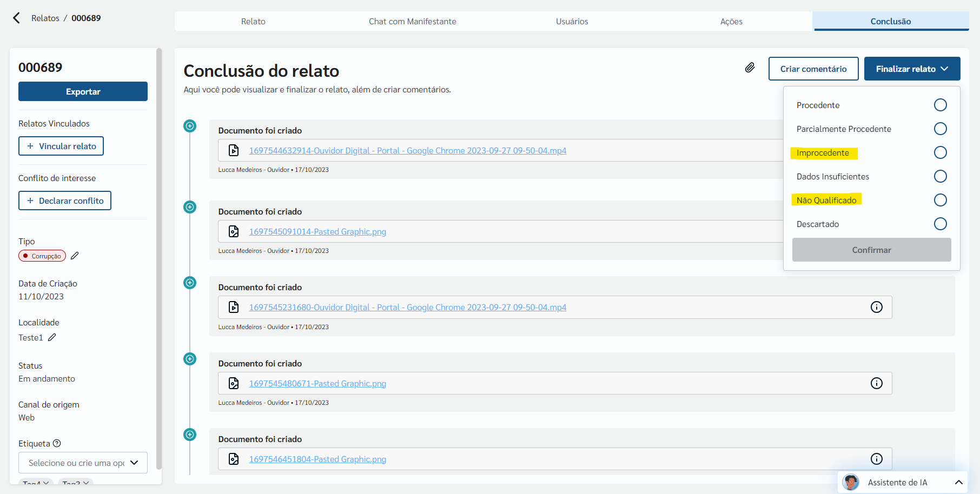Viewport: 980px width, 494px height.
Task: Click the timeline marker beside the 1697545231680 mp4 entry
Action: pyautogui.click(x=190, y=283)
